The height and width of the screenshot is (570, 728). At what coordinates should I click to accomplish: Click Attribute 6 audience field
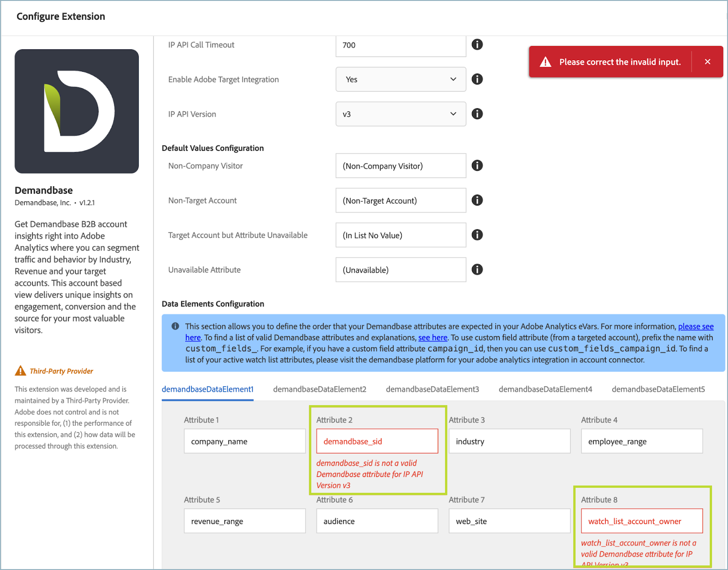[377, 521]
